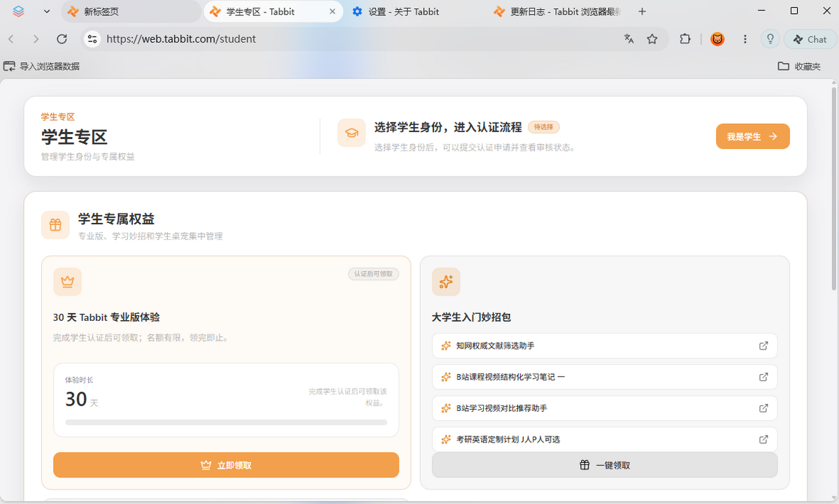Click the gift icon beside 学生专属权益
The image size is (839, 504).
[x=55, y=225]
